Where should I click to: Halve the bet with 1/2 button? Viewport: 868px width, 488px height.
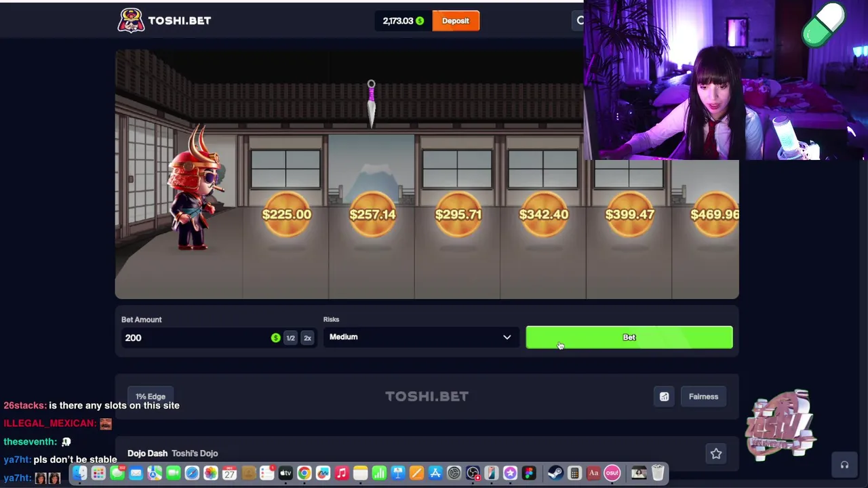point(290,338)
